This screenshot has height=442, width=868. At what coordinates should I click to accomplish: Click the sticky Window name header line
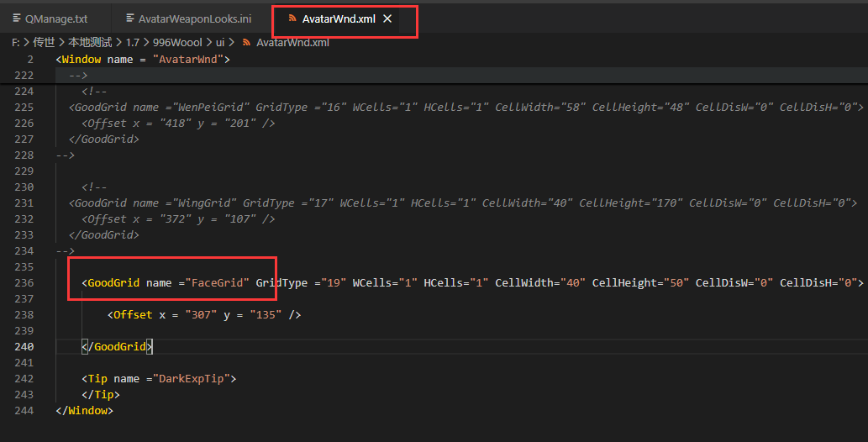143,59
